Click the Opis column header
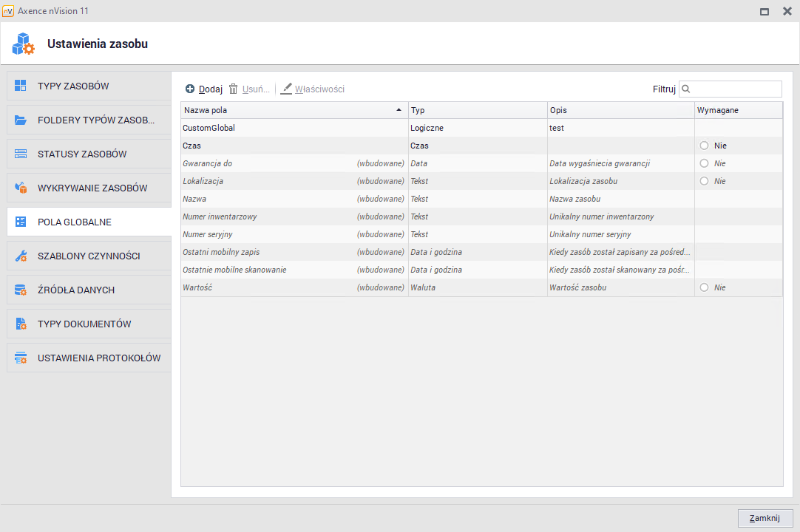The height and width of the screenshot is (532, 800). tap(620, 110)
